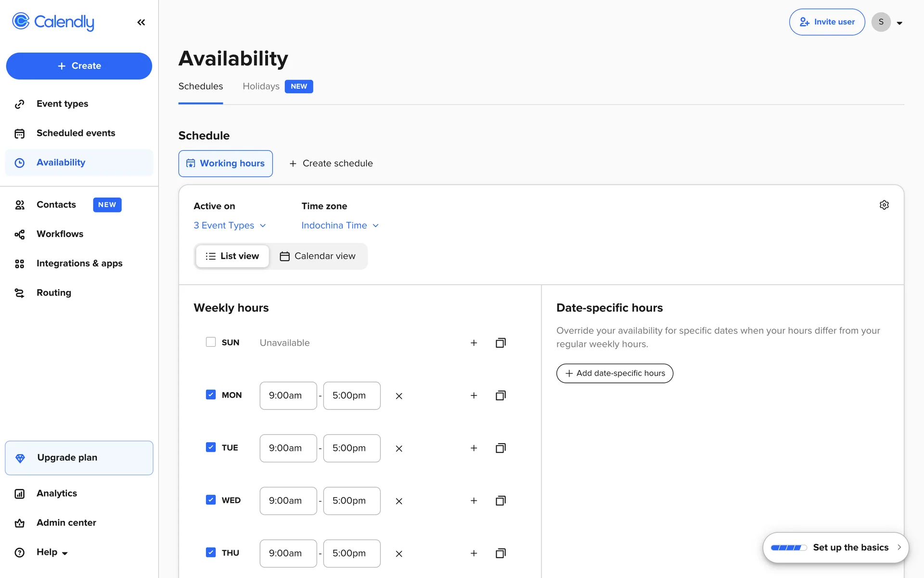
Task: Click Add date-specific hours button
Action: coord(615,373)
